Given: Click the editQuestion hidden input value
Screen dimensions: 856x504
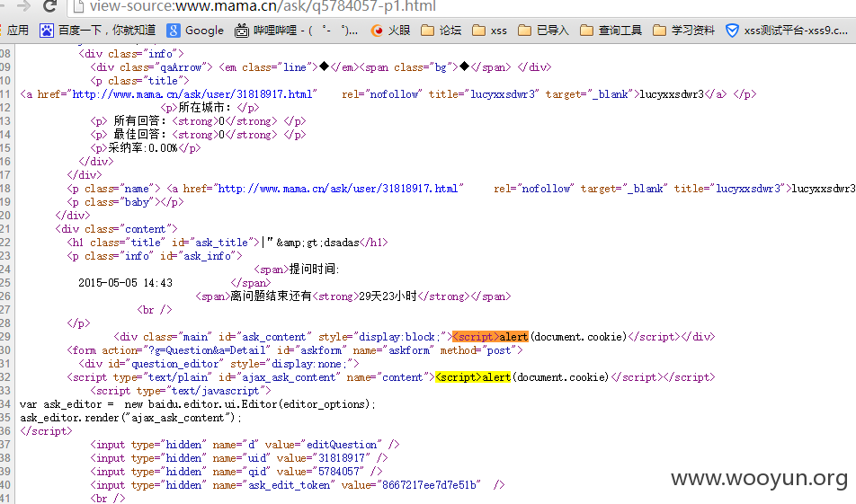Looking at the screenshot, I should pos(342,444).
